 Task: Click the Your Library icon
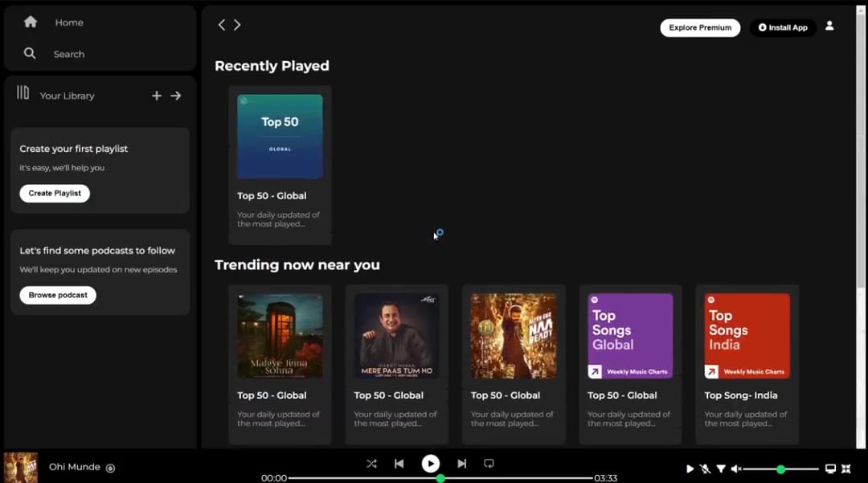click(x=23, y=92)
